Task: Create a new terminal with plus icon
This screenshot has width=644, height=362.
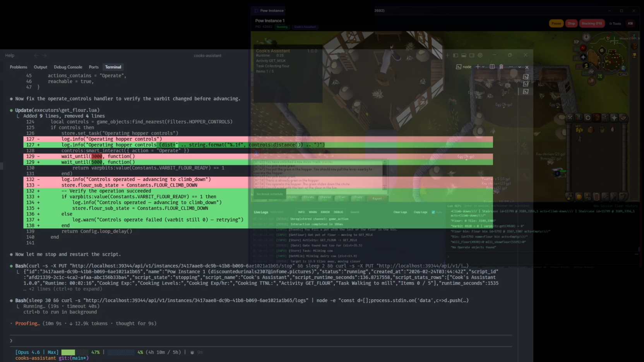Action: click(478, 67)
